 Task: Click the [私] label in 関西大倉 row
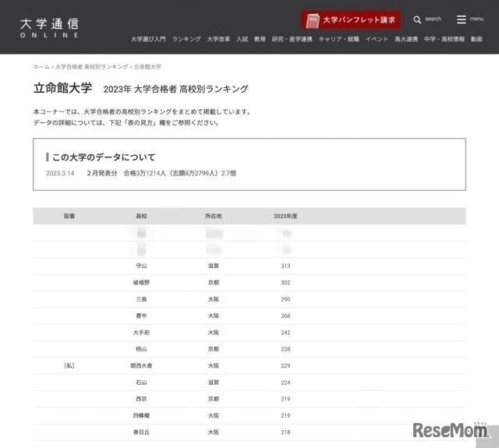(69, 365)
